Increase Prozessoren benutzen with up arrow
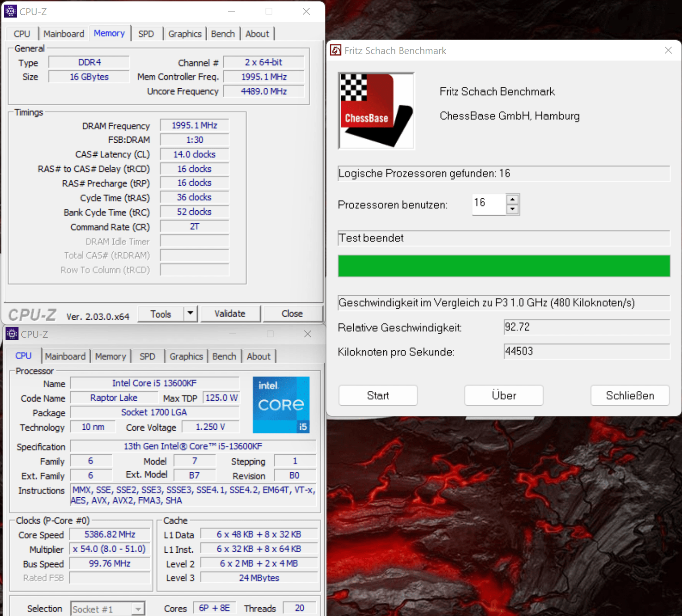This screenshot has width=682, height=616. [512, 199]
